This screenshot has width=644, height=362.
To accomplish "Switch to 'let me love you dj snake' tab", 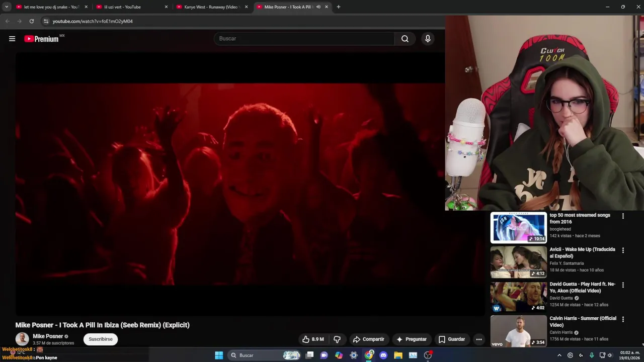I will [50, 7].
